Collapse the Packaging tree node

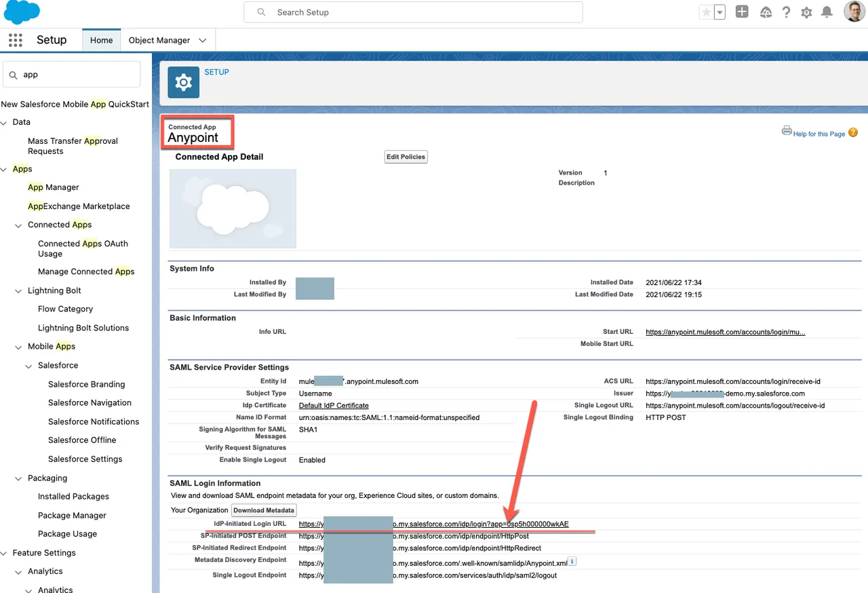tap(19, 478)
